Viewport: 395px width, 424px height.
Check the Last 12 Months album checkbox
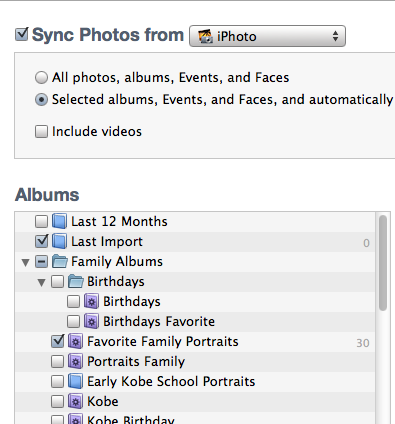pyautogui.click(x=41, y=221)
